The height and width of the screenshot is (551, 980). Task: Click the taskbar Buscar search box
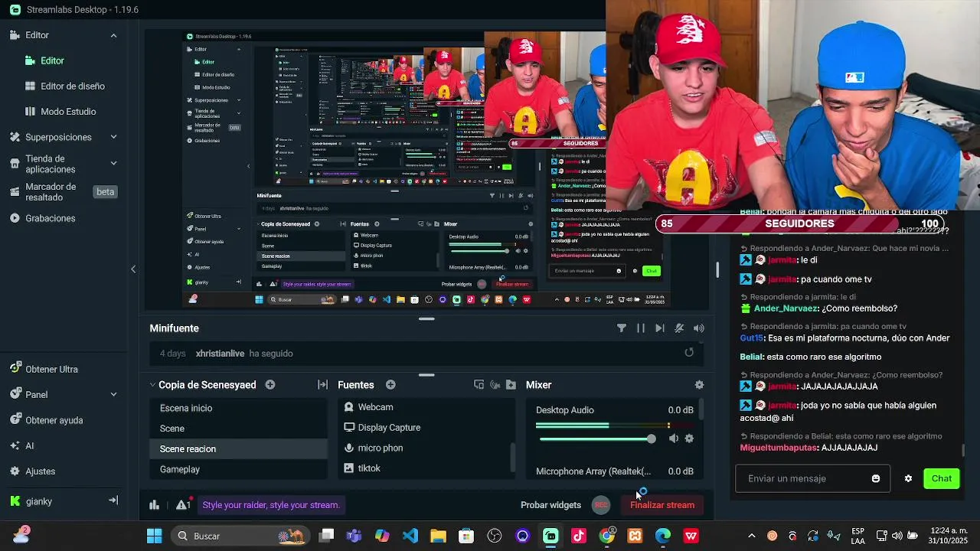239,536
